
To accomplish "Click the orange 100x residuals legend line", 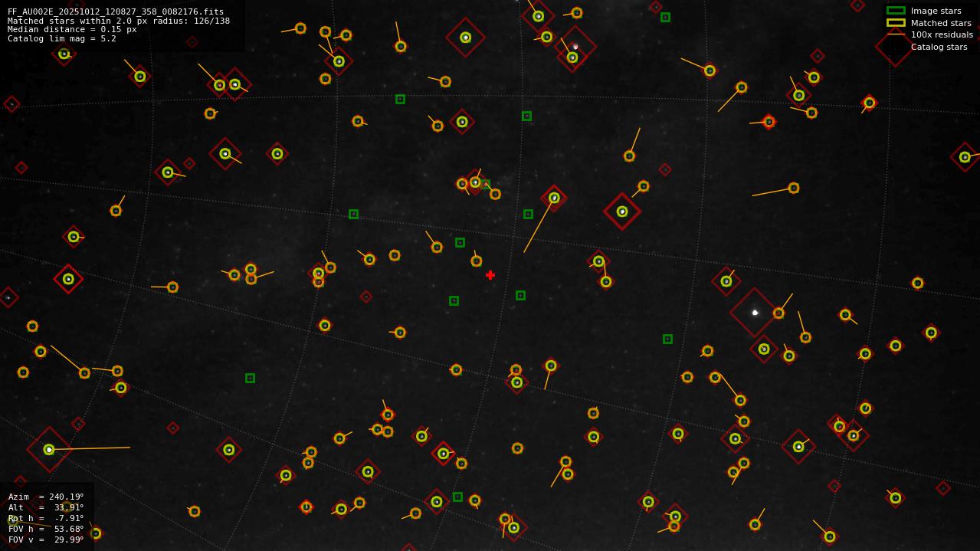I will pos(896,34).
